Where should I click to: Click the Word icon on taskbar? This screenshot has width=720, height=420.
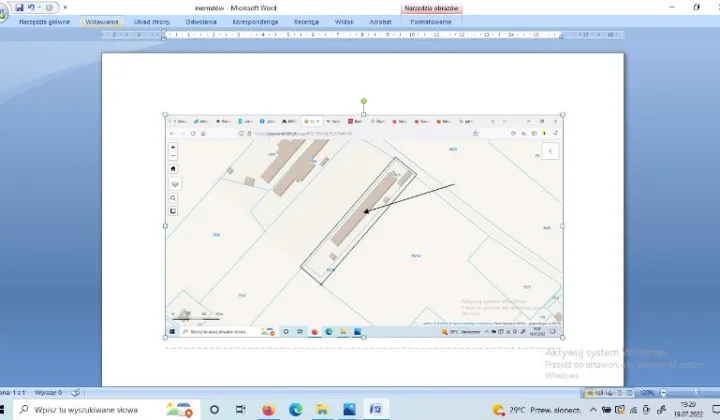[x=376, y=409]
